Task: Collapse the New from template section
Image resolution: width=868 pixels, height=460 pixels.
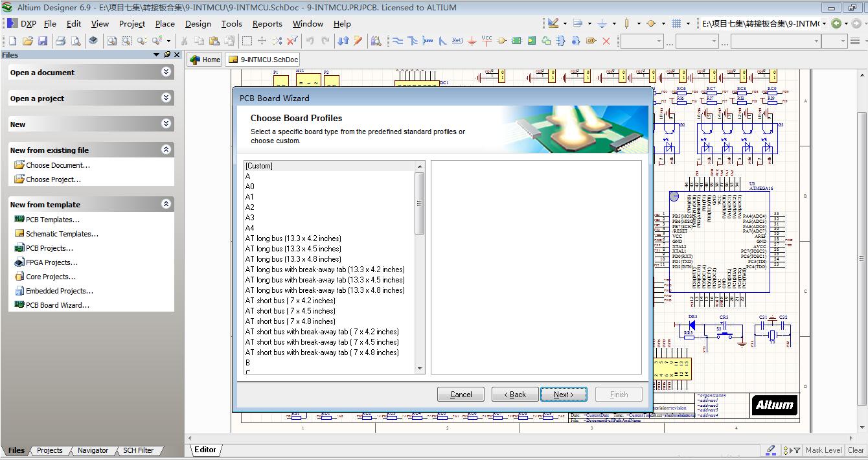Action: click(x=166, y=204)
